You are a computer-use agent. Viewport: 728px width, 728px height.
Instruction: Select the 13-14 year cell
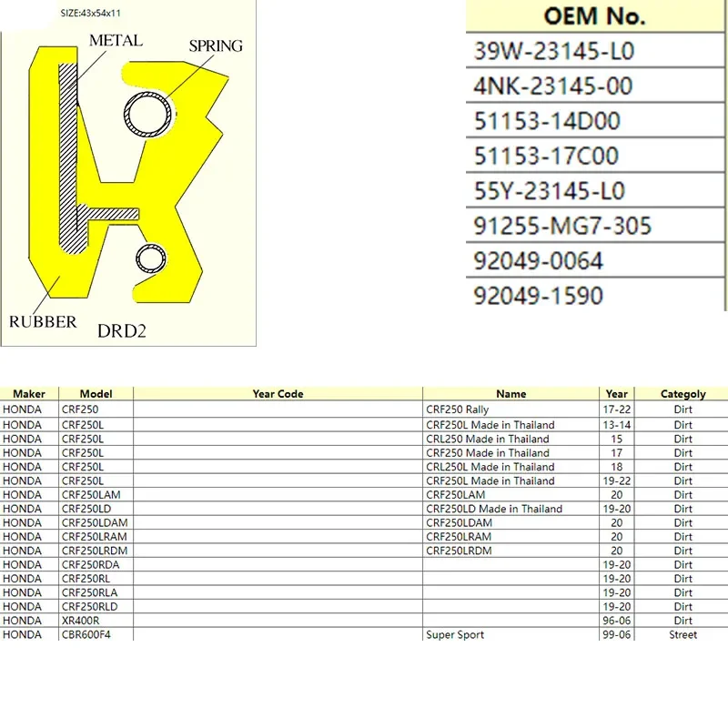(617, 425)
